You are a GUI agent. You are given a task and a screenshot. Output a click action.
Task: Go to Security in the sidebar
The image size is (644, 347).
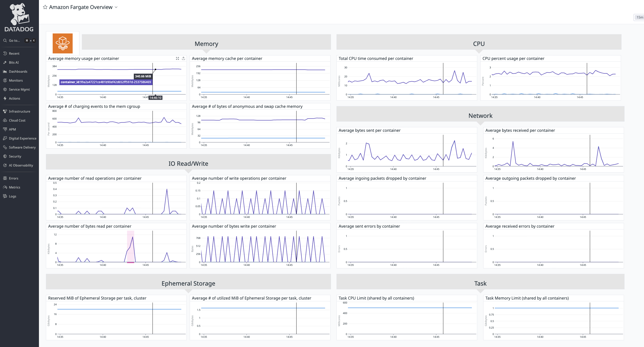coord(15,157)
